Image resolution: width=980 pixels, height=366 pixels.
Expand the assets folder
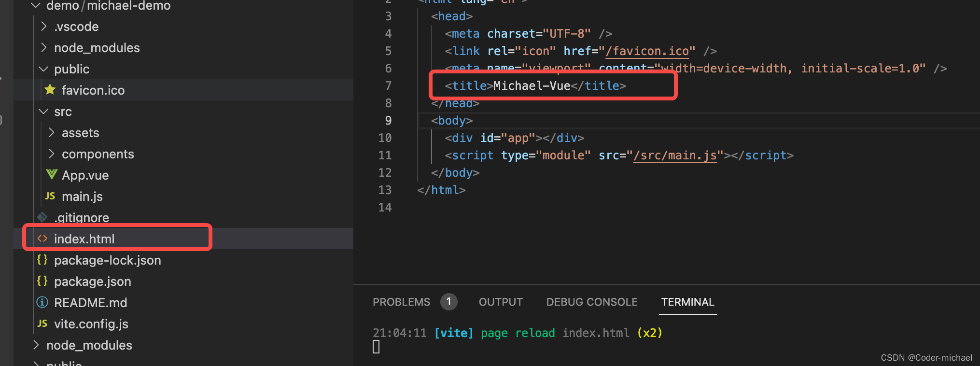[x=52, y=132]
